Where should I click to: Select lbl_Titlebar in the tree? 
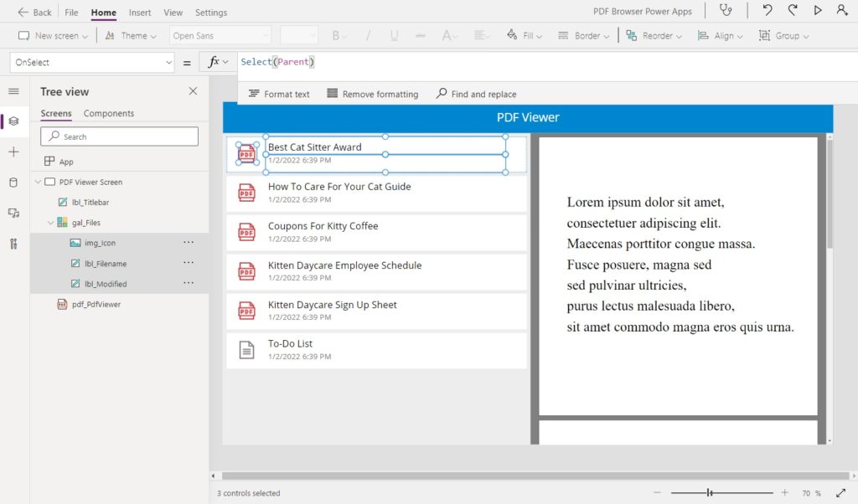tap(90, 203)
